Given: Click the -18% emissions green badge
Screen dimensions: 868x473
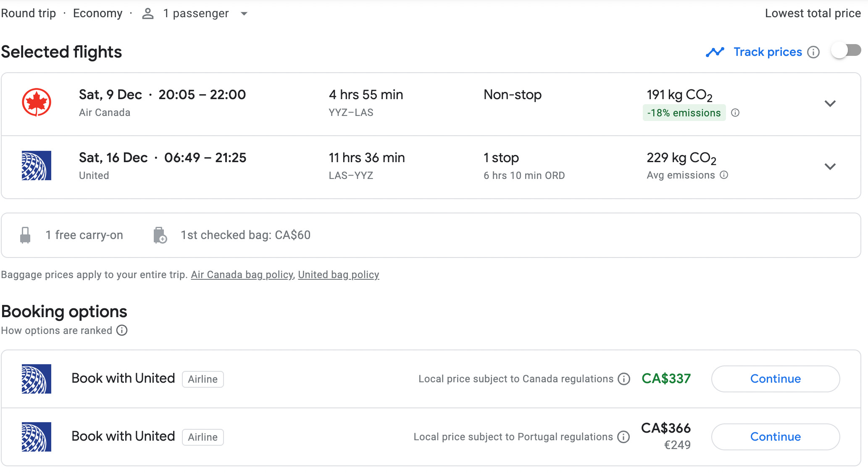Looking at the screenshot, I should point(684,113).
